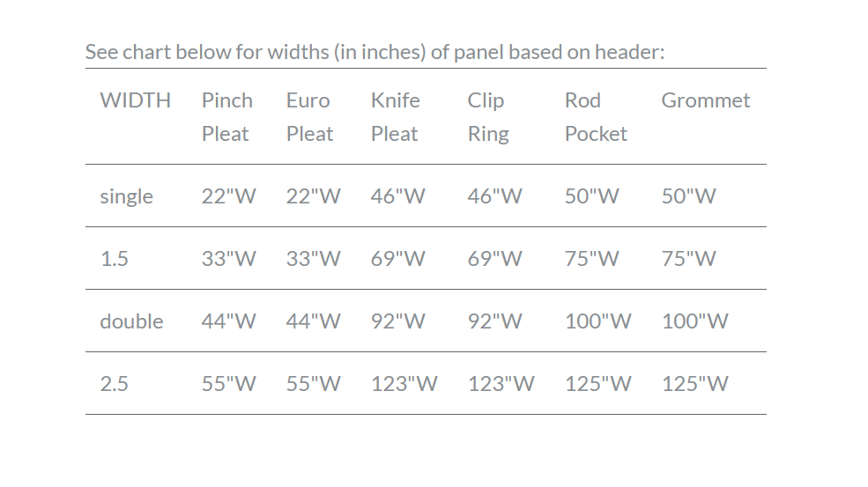Click the Grommet column header

pyautogui.click(x=705, y=100)
